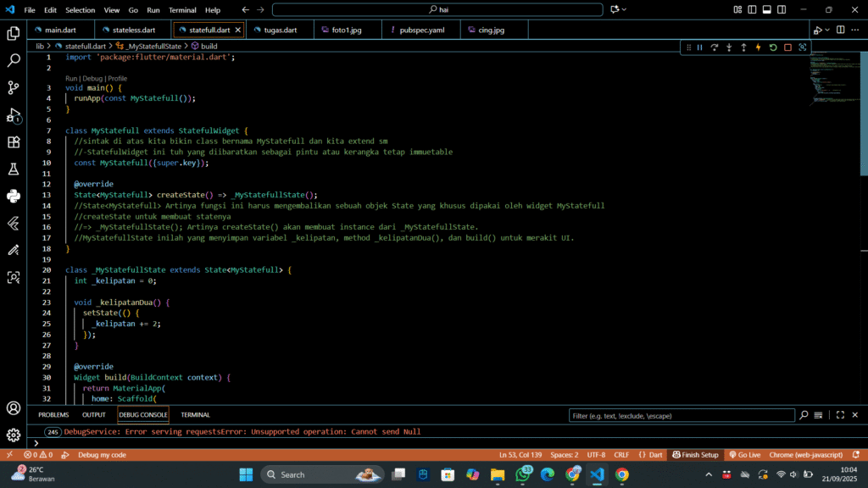868x488 pixels.
Task: Open the Extensions view in activity bar
Action: 14,142
